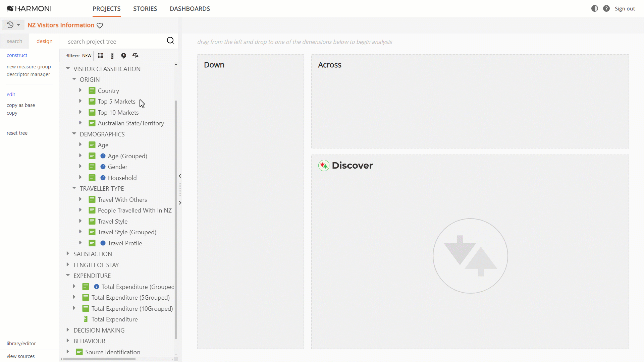644x362 pixels.
Task: Open the DASHBOARDS tab
Action: pyautogui.click(x=190, y=9)
